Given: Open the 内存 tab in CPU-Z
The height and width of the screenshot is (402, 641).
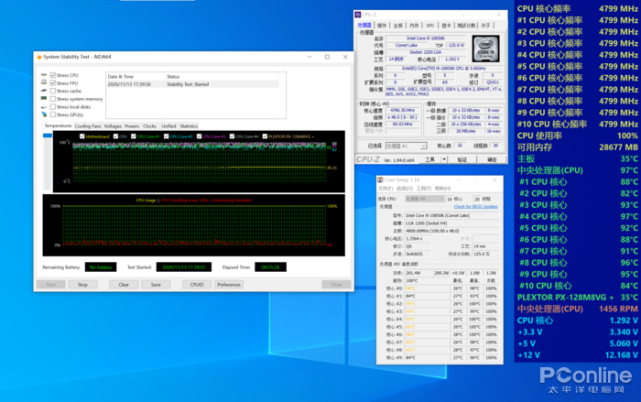Looking at the screenshot, I should point(414,25).
